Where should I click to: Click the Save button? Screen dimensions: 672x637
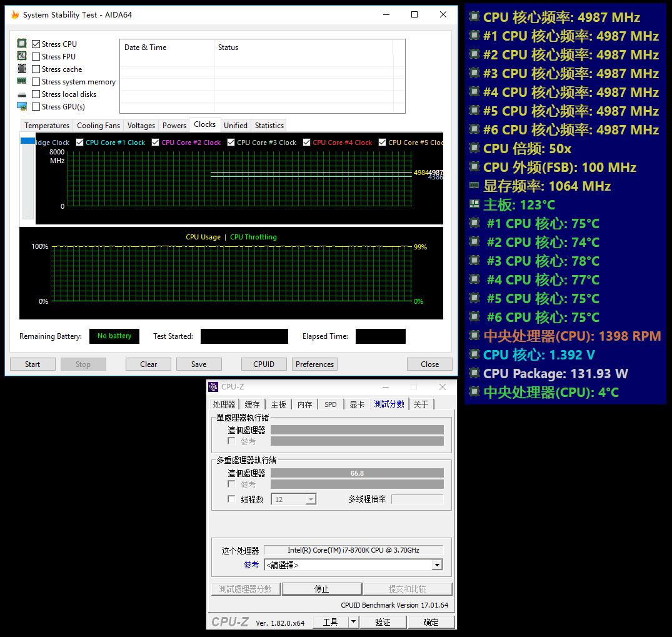(x=199, y=364)
